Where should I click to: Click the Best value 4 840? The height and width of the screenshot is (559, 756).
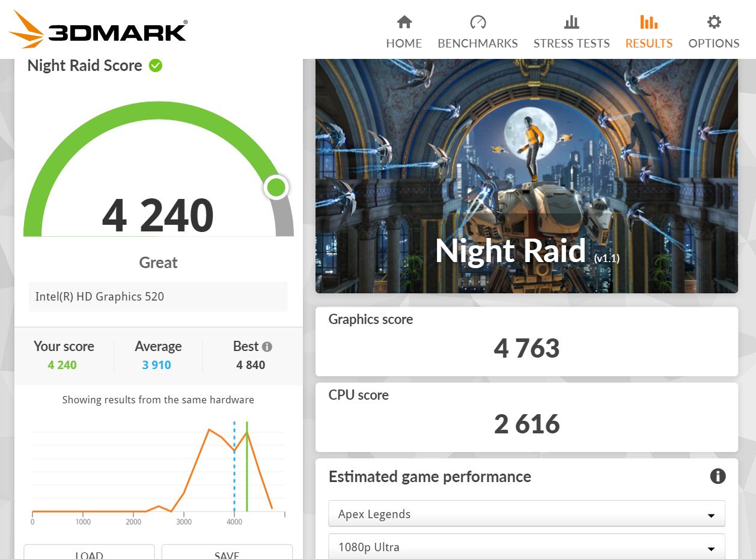point(251,365)
